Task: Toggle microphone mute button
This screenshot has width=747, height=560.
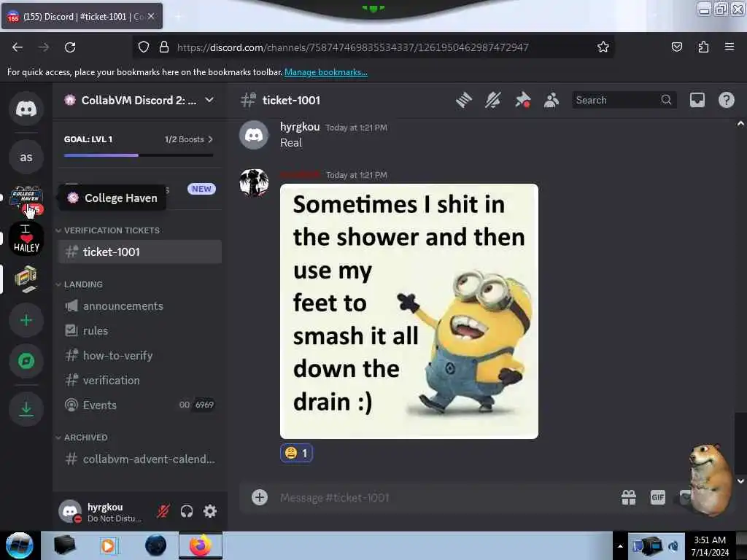Action: point(163,511)
